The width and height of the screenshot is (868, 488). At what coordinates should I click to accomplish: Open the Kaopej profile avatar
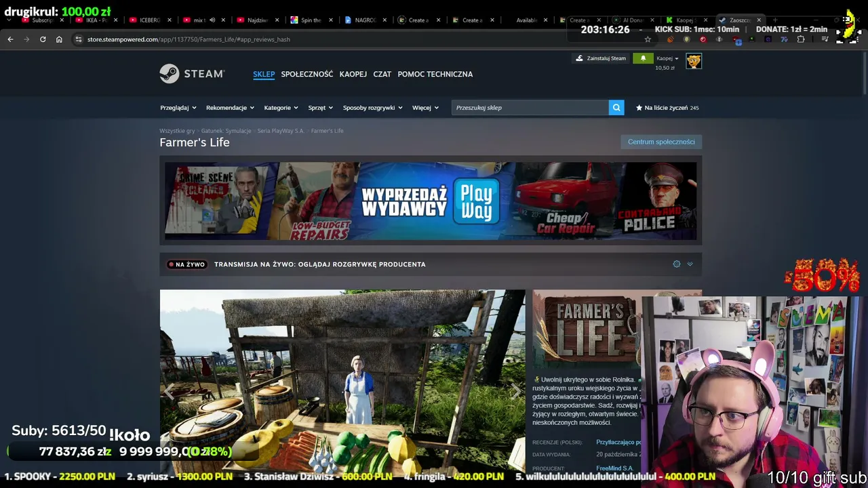(x=694, y=61)
